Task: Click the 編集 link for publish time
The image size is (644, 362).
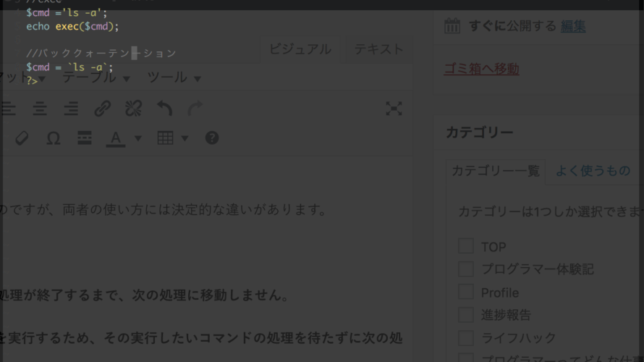Action: pos(573,26)
